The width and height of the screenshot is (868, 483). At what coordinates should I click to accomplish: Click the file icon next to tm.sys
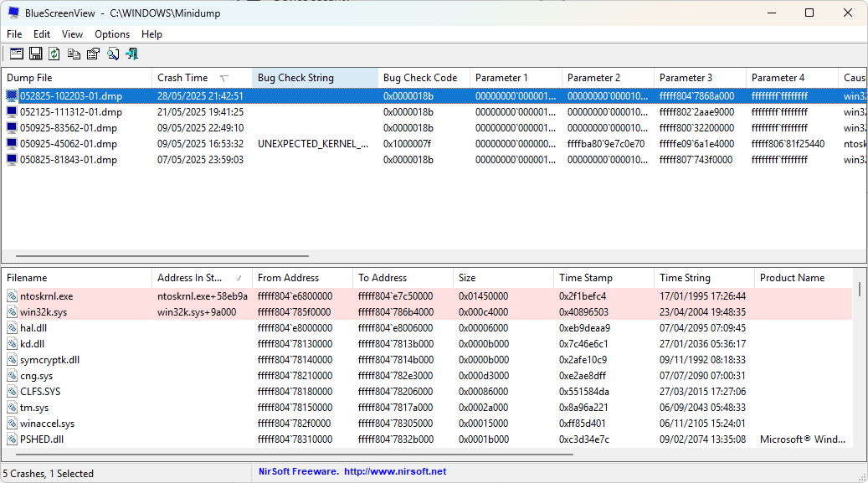tap(13, 407)
